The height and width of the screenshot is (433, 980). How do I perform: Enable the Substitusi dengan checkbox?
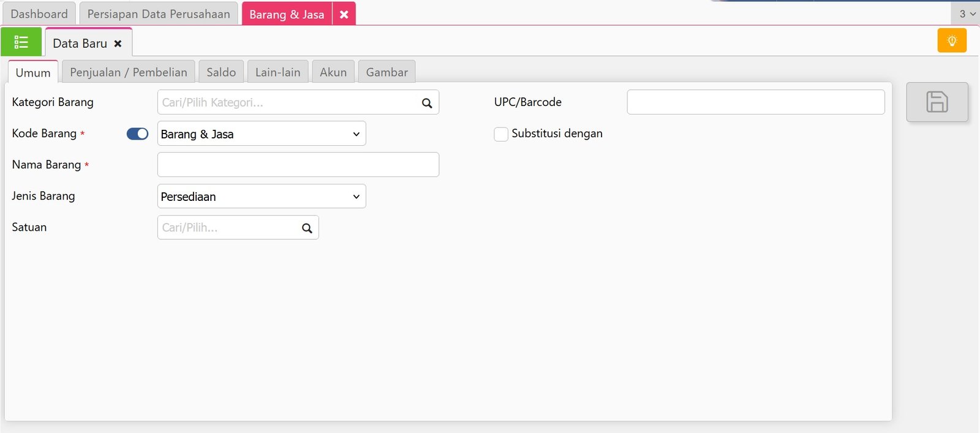(x=501, y=134)
